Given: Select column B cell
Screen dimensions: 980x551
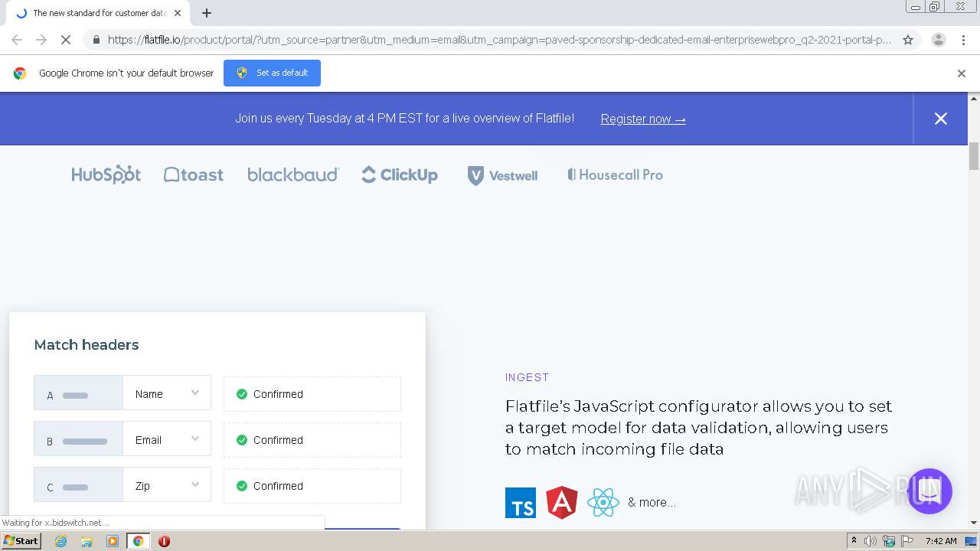Looking at the screenshot, I should tap(78, 439).
